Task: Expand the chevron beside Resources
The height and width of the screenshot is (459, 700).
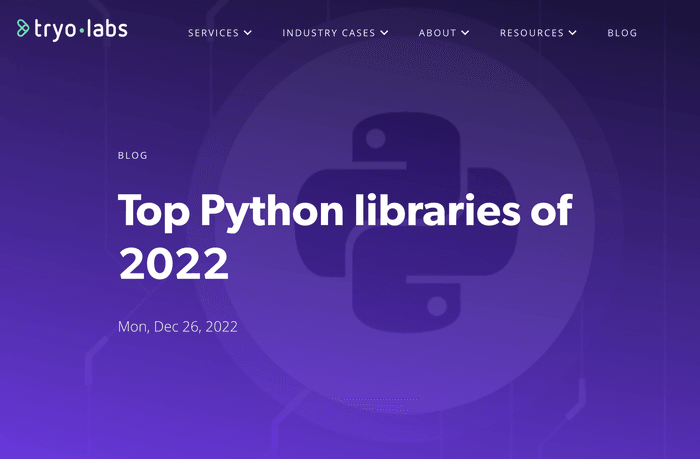Action: tap(573, 33)
